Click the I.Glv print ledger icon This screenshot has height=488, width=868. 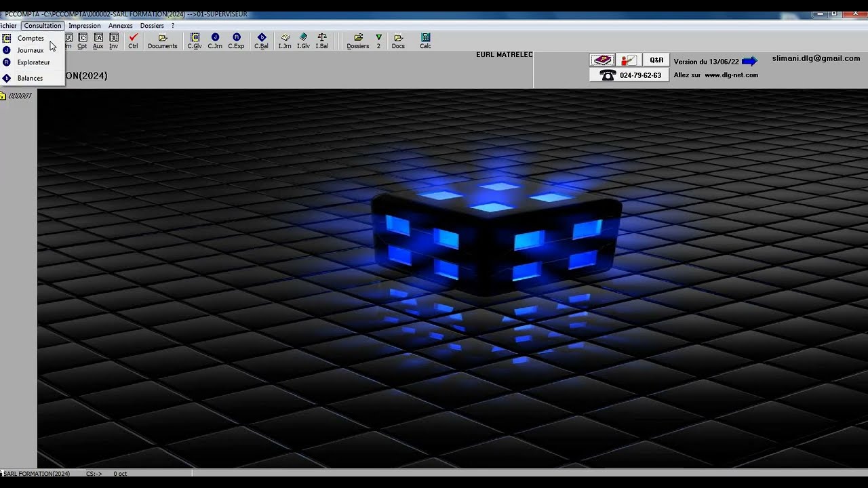click(303, 41)
